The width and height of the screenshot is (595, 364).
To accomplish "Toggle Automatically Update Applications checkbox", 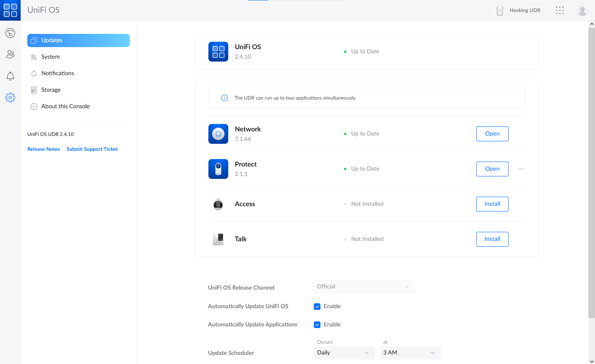I will 317,325.
